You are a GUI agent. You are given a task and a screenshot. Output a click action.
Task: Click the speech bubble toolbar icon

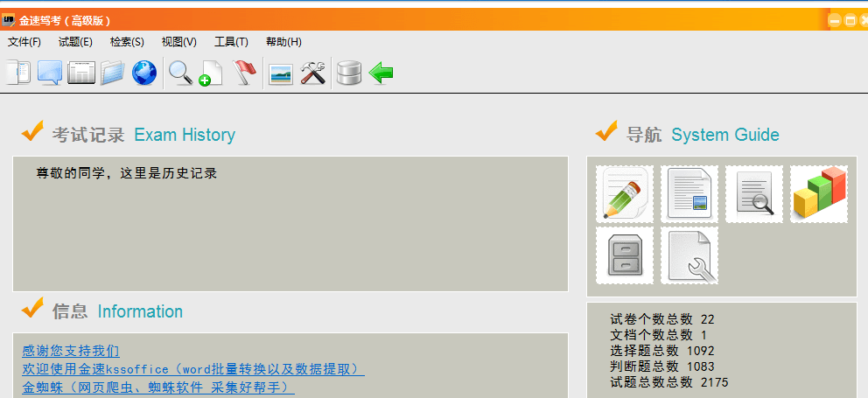tap(50, 73)
